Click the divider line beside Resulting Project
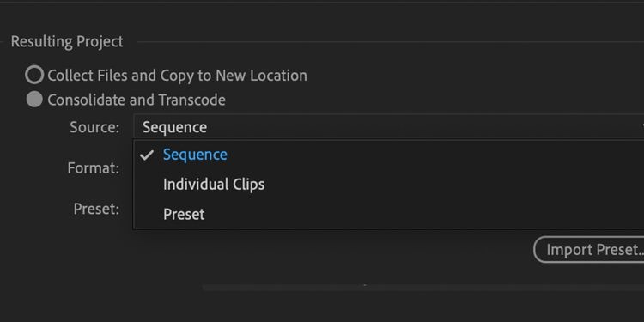This screenshot has height=322, width=644. pyautogui.click(x=390, y=41)
